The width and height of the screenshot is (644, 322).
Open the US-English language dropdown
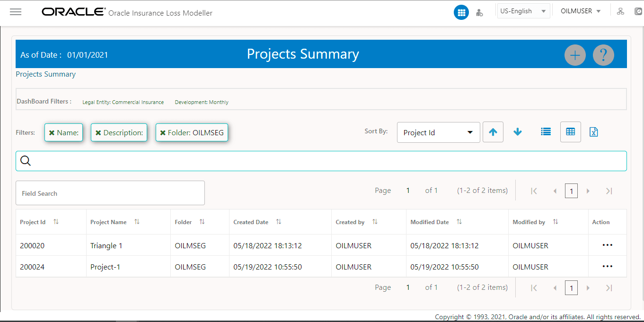pos(523,11)
